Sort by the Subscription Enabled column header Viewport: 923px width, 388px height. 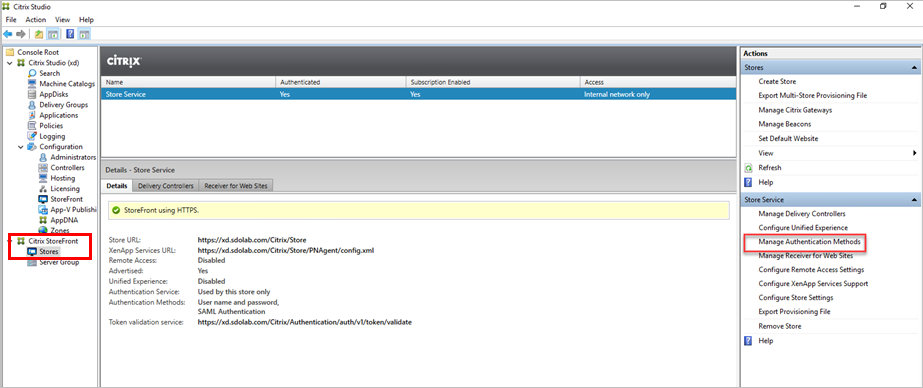pos(493,82)
